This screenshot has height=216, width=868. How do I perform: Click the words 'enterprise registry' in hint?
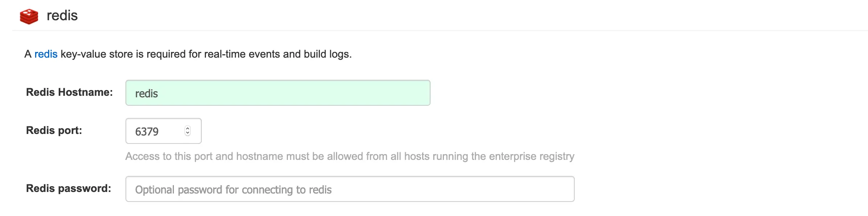[x=531, y=156]
